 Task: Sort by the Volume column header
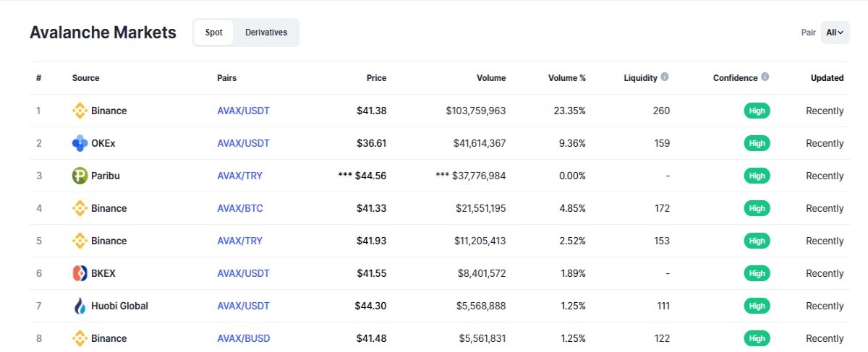(x=491, y=78)
